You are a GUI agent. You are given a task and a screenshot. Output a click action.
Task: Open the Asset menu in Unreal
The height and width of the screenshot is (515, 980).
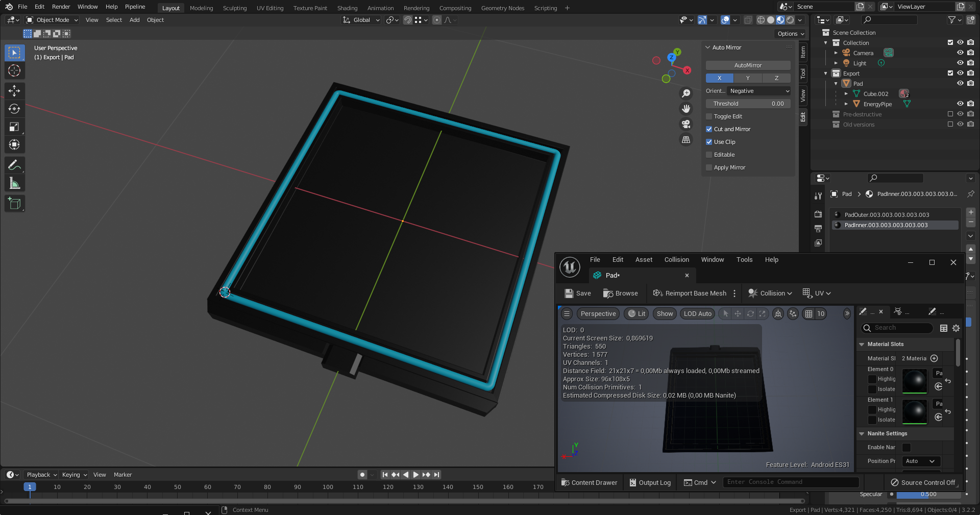click(644, 260)
